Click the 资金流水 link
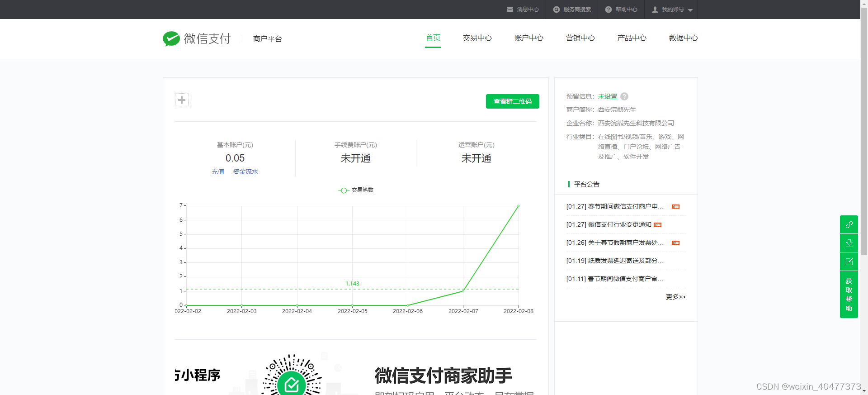868x395 pixels. 245,172
